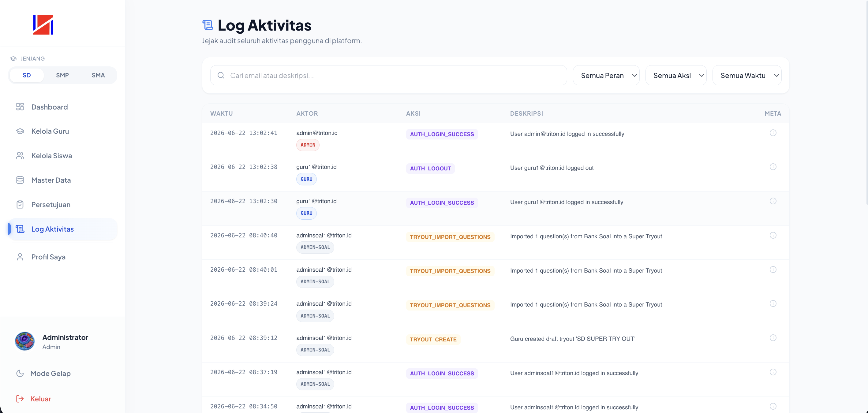Open Profil Saya page
Screen dimensions: 868x413
[x=63, y=257]
